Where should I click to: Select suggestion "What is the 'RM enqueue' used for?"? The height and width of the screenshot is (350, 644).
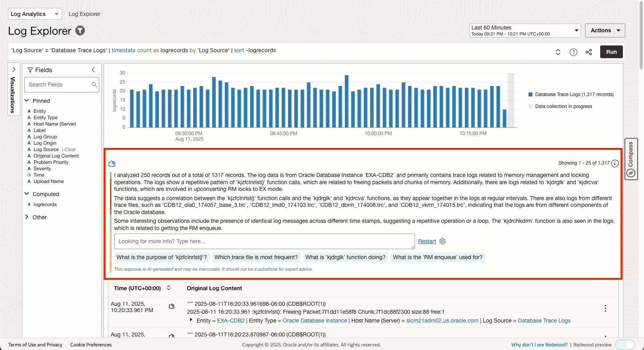click(438, 257)
